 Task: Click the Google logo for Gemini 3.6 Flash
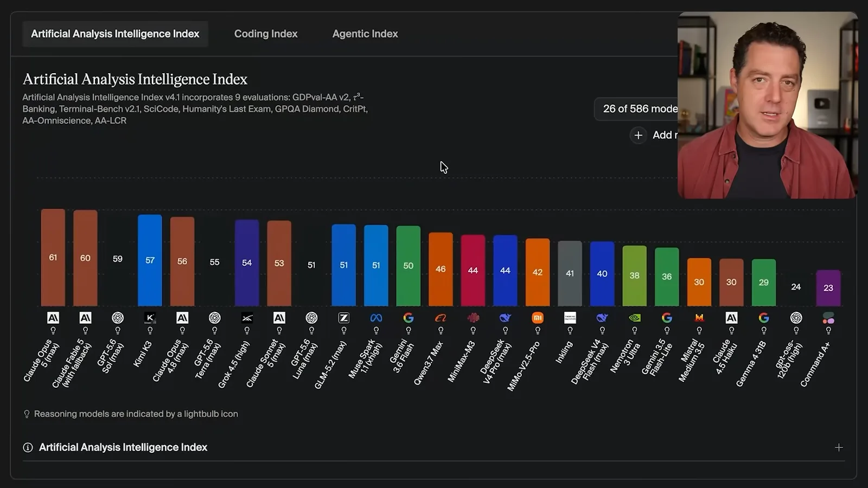tap(409, 318)
